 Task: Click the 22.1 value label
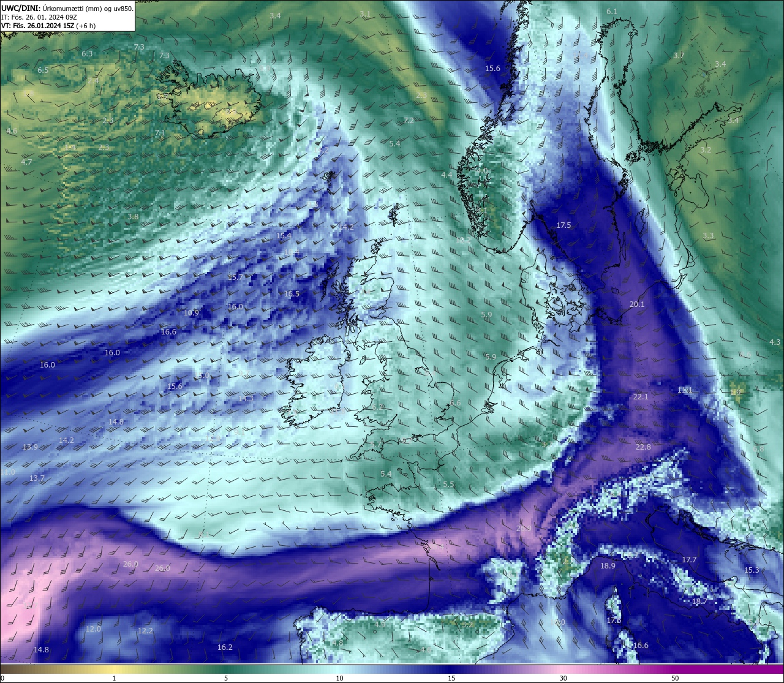click(640, 397)
